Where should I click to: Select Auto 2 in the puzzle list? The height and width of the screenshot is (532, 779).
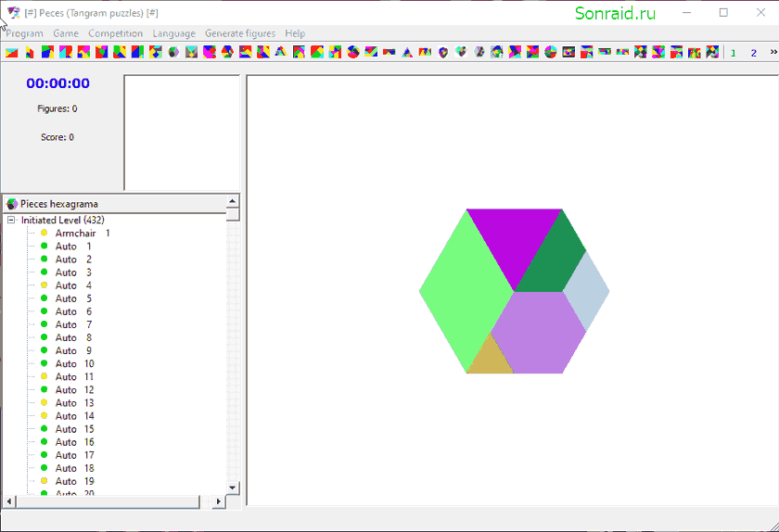pyautogui.click(x=73, y=260)
